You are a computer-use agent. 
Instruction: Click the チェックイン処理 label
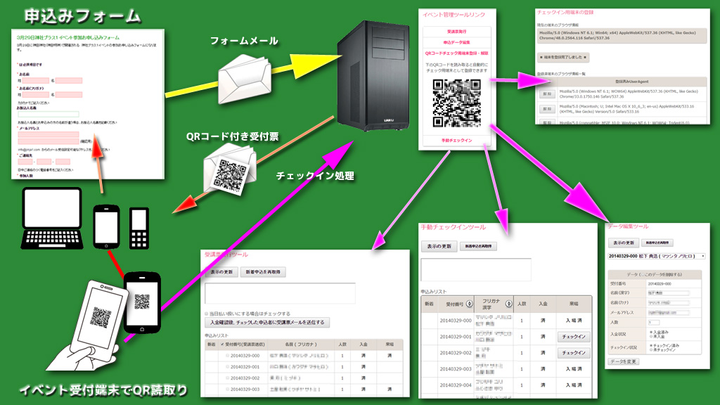(x=315, y=176)
